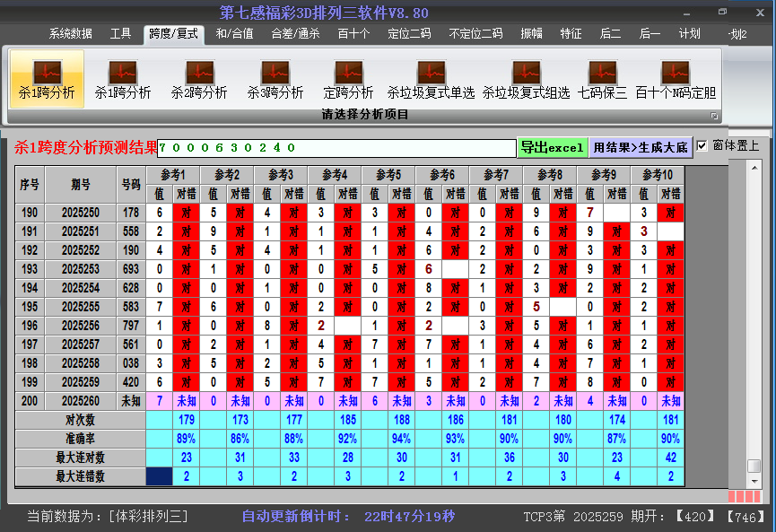Viewport: 776px width, 532px height.
Task: Click the 自动更新倒计时 countdown text
Action: [348, 517]
